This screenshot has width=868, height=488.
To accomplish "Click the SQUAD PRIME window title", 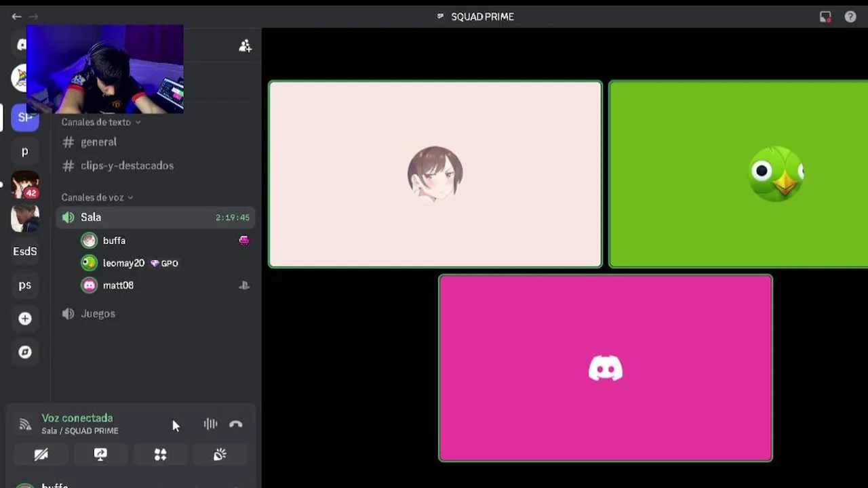I will point(482,17).
